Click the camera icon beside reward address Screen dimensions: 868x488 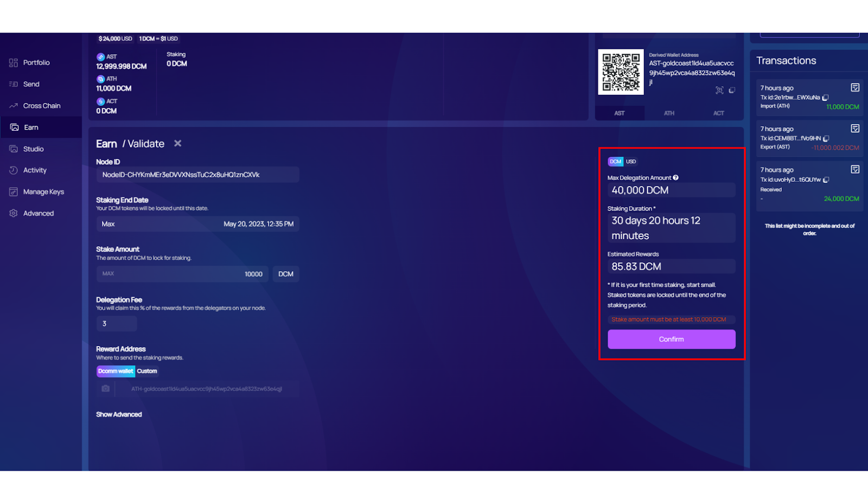[105, 388]
